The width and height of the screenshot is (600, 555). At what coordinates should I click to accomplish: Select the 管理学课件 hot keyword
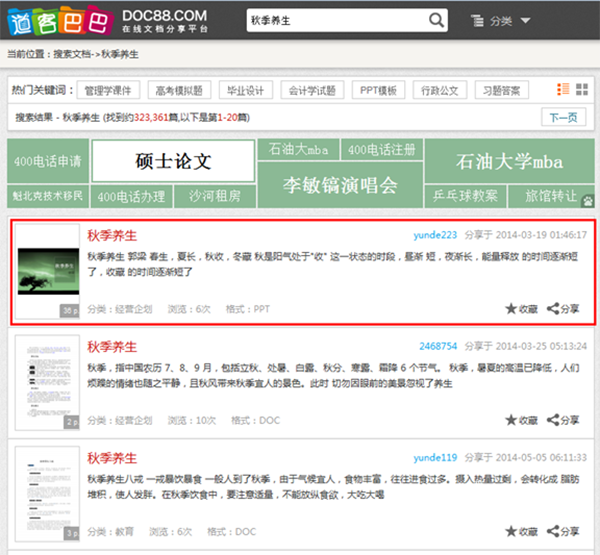(x=110, y=90)
